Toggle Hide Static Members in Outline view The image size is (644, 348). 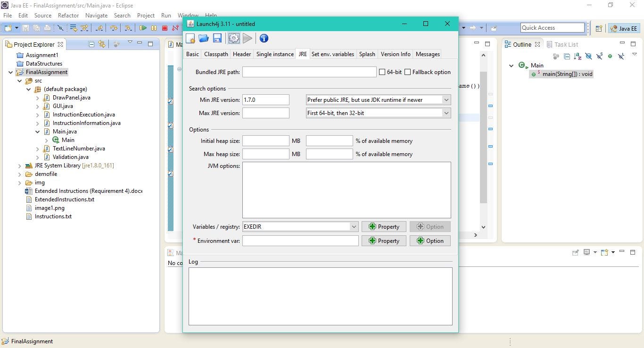pyautogui.click(x=599, y=56)
